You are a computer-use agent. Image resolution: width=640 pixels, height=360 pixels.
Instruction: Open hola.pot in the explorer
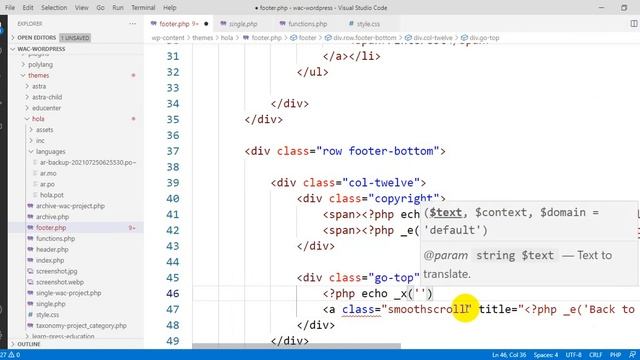coord(51,195)
